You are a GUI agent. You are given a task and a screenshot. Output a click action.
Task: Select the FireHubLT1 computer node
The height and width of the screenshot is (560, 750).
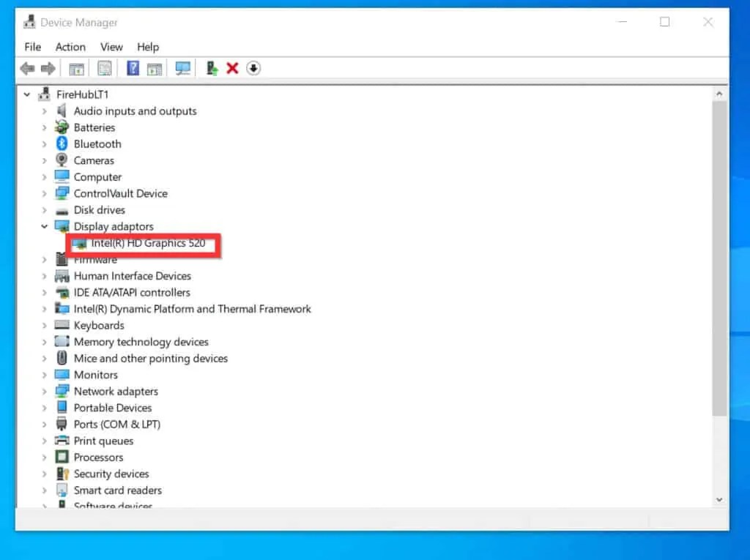tap(83, 94)
